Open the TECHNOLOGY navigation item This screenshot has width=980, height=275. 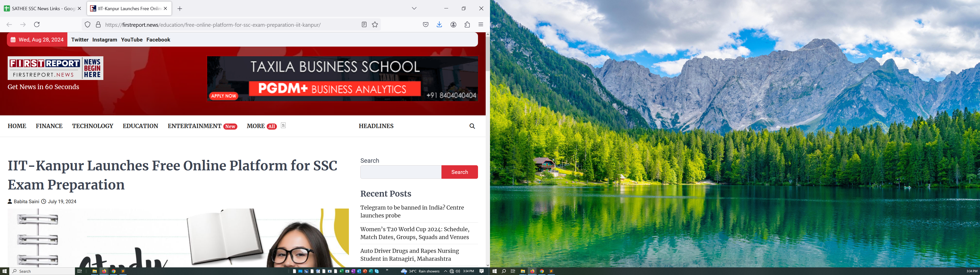tap(92, 126)
